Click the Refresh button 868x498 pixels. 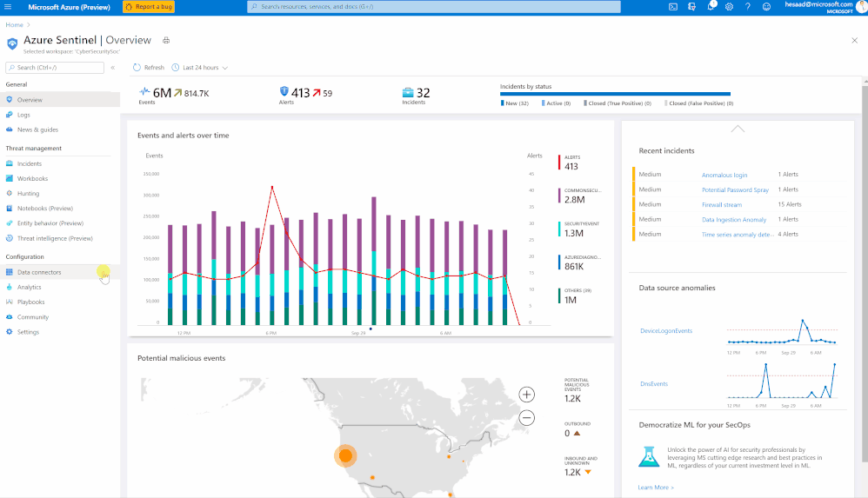pyautogui.click(x=149, y=68)
